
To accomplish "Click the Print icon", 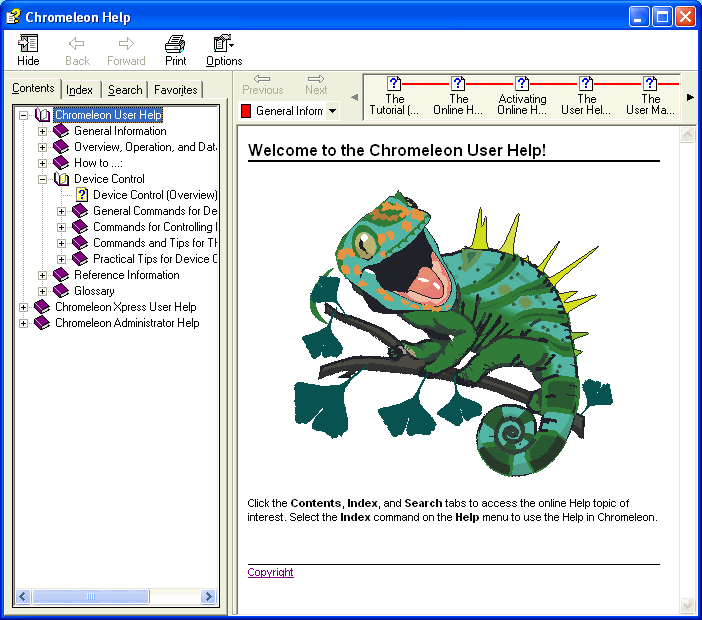I will [175, 43].
